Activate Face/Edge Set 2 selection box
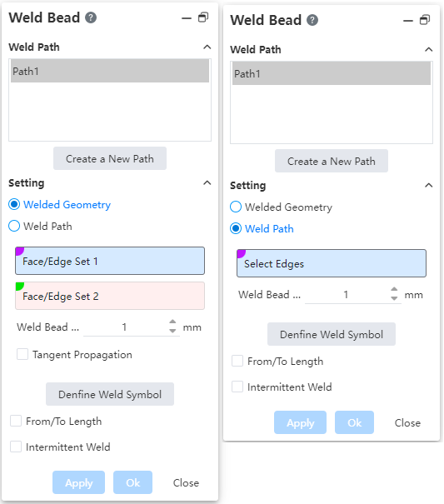Screen dimensions: 444x504 [110, 296]
